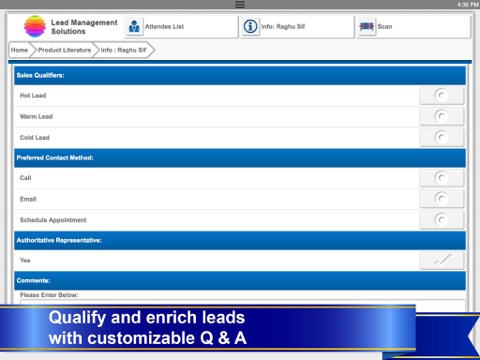Select Info : Raghu Sif breadcrumb
The height and width of the screenshot is (360, 480).
(x=123, y=50)
